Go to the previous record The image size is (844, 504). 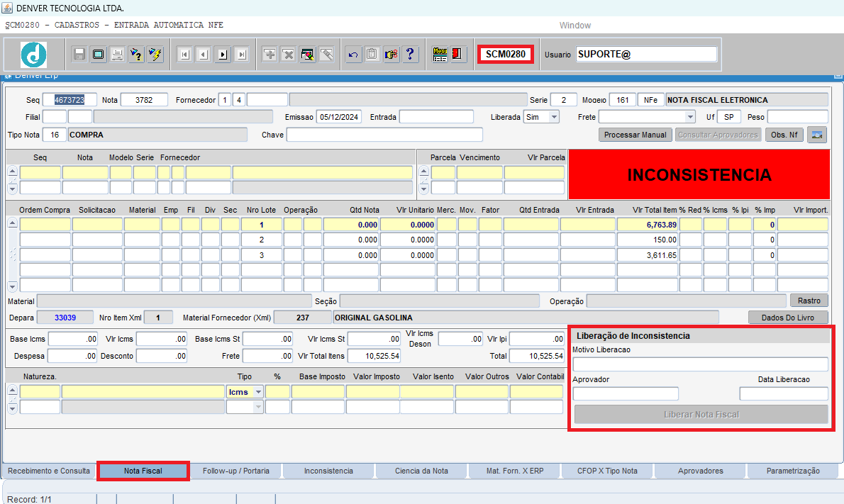click(204, 55)
